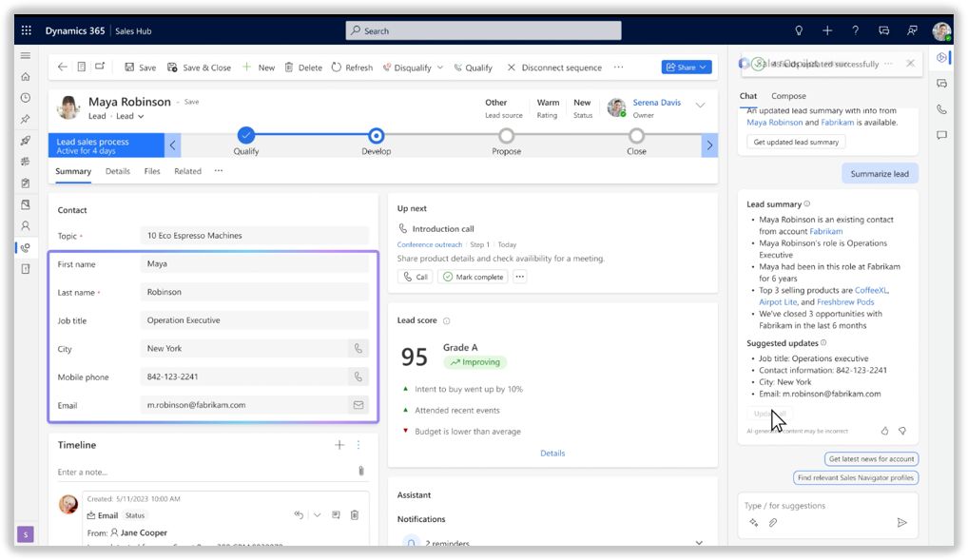This screenshot has height=560, width=968.
Task: Select the Propose stage marker
Action: tap(506, 135)
